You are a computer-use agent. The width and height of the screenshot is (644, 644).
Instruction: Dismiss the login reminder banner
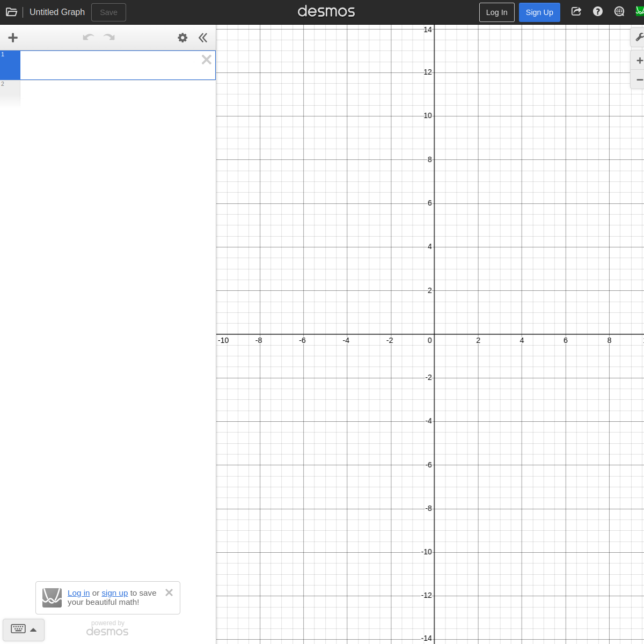(169, 592)
